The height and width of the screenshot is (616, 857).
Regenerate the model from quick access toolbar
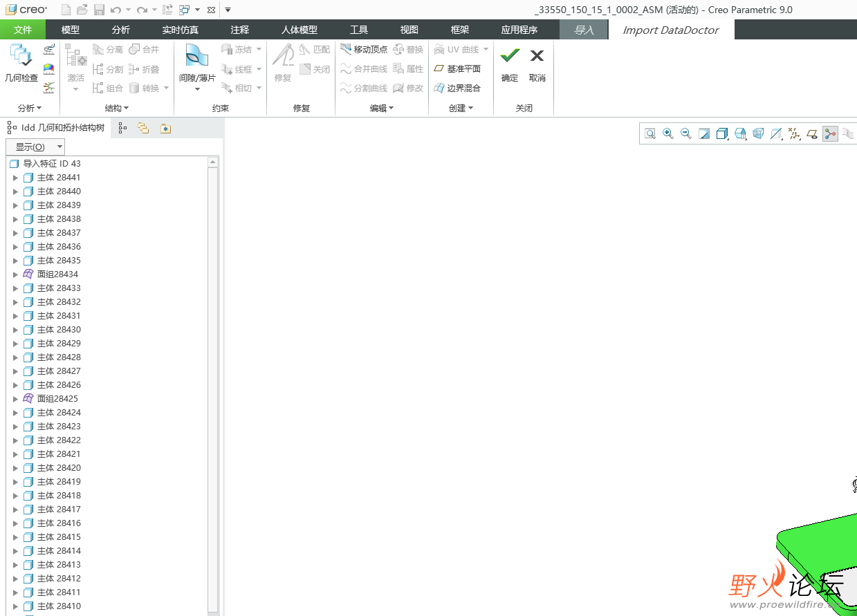click(168, 10)
